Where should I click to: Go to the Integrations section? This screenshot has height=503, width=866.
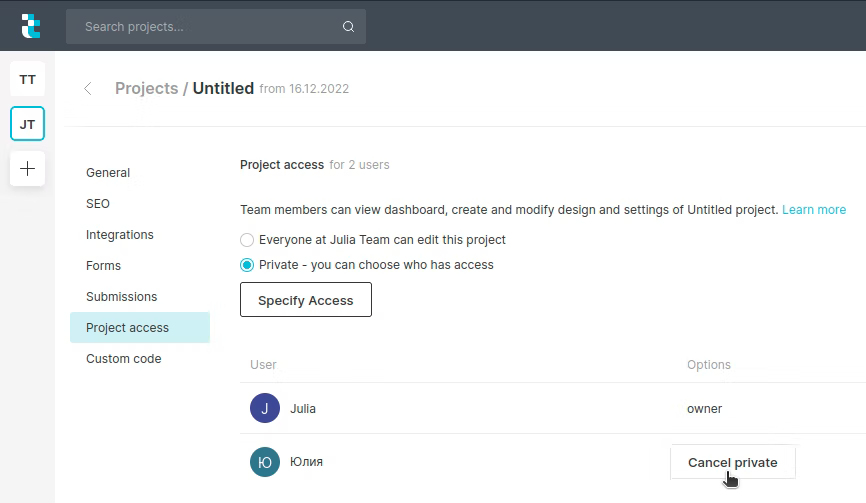120,235
